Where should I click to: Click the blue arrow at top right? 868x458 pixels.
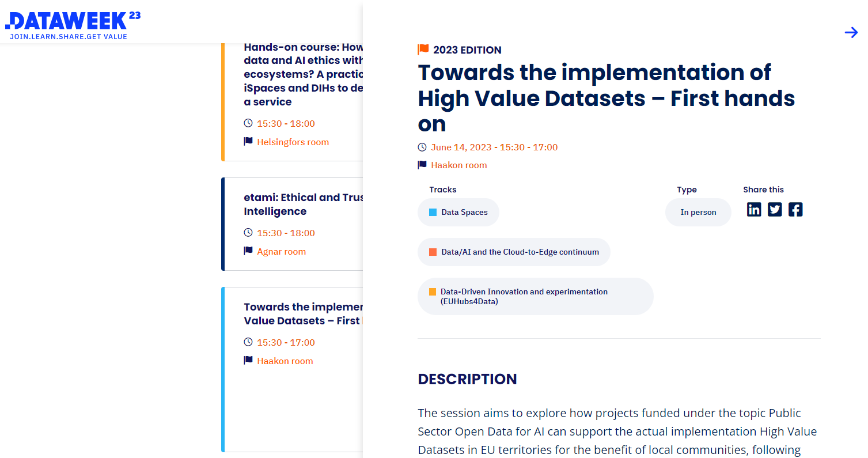tap(851, 32)
